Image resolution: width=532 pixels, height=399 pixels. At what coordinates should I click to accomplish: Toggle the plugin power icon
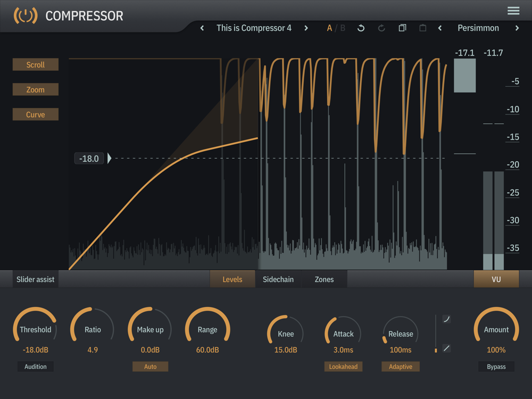26,15
